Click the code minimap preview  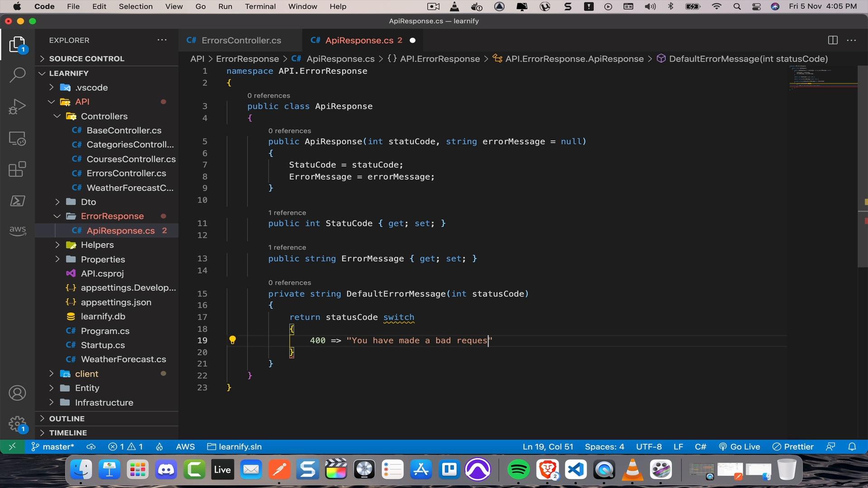click(x=823, y=78)
